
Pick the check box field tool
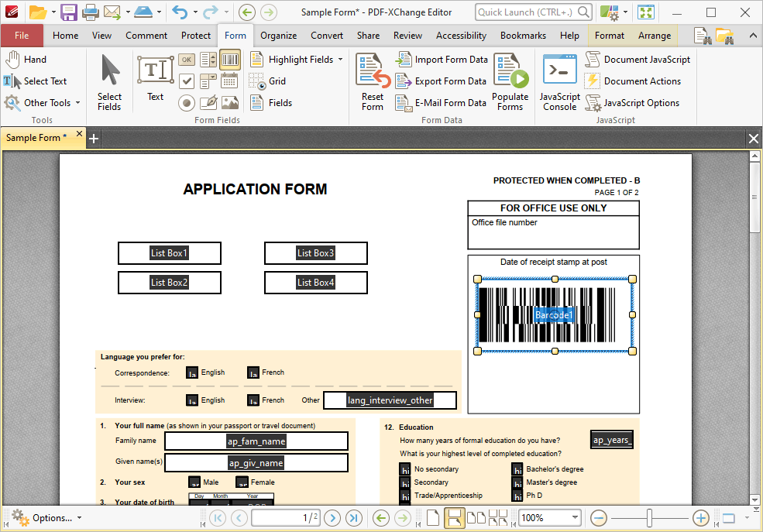(187, 81)
